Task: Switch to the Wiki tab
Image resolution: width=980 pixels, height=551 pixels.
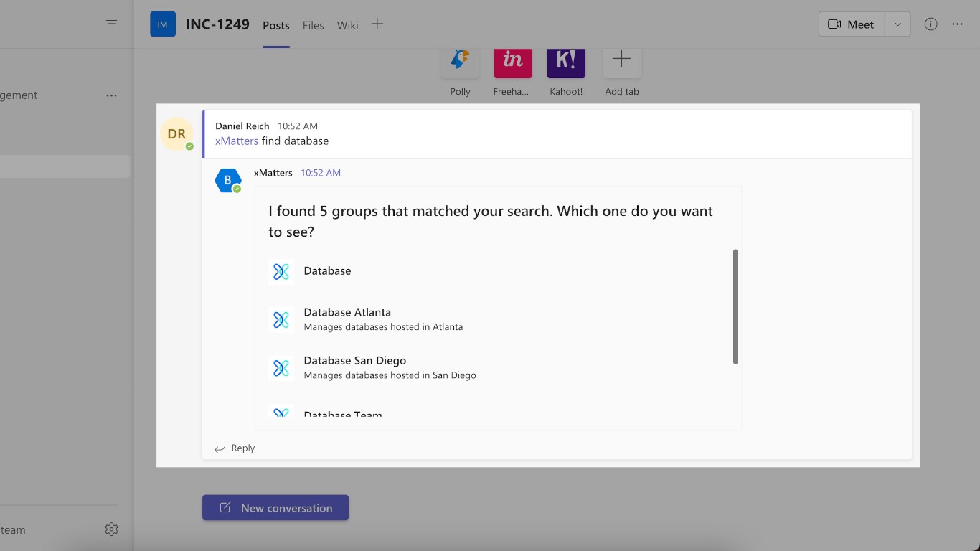Action: tap(347, 25)
